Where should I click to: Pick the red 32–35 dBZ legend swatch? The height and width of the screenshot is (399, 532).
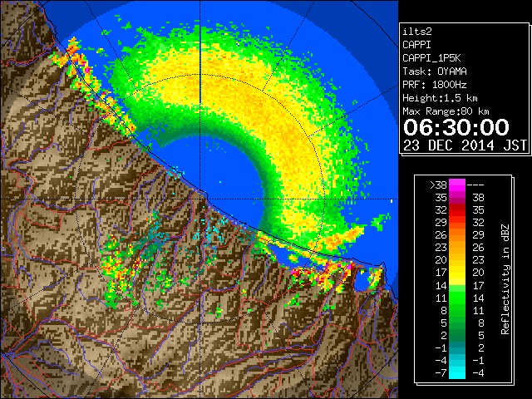pos(457,210)
